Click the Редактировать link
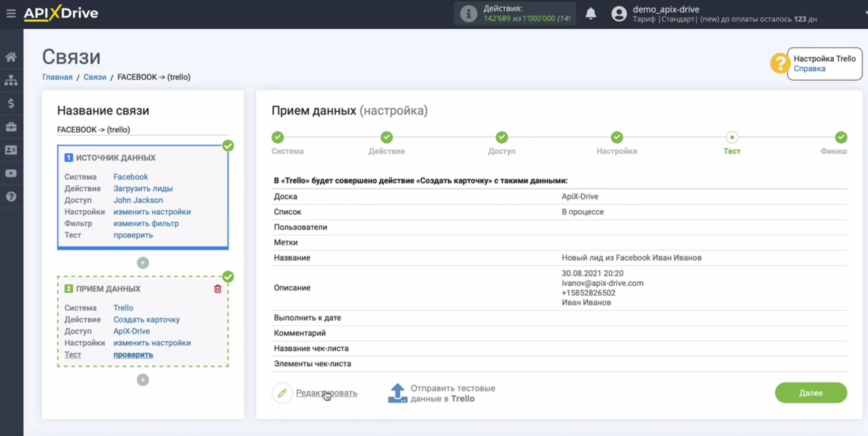The image size is (868, 436). [326, 393]
